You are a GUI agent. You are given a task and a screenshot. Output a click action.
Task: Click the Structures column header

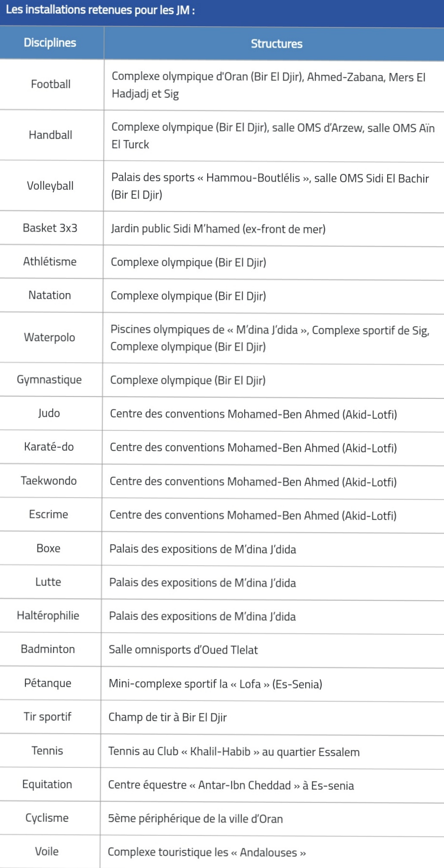click(276, 43)
